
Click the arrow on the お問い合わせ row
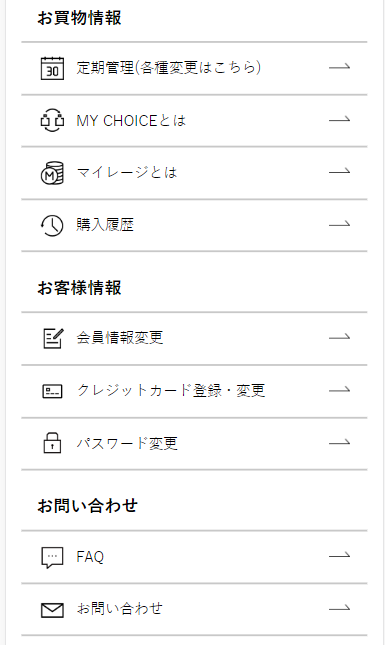(339, 608)
